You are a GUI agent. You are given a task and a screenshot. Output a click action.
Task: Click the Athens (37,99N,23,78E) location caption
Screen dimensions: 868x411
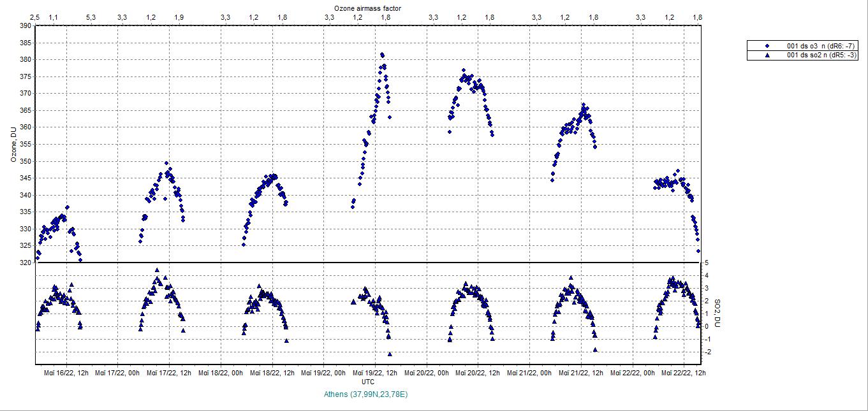pyautogui.click(x=366, y=394)
